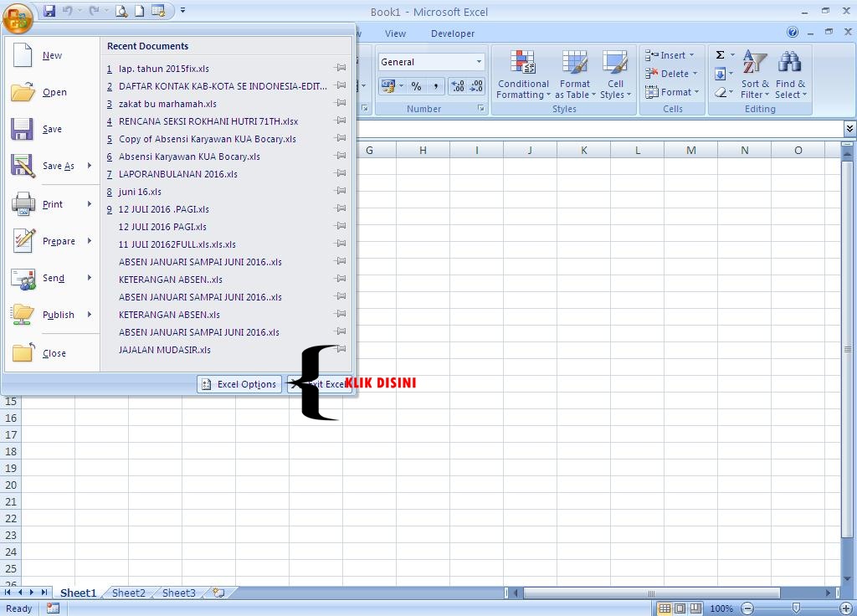Viewport: 857px width, 616px height.
Task: Pin RENCANA SEKSI ROKHANI document to list
Action: click(x=340, y=121)
